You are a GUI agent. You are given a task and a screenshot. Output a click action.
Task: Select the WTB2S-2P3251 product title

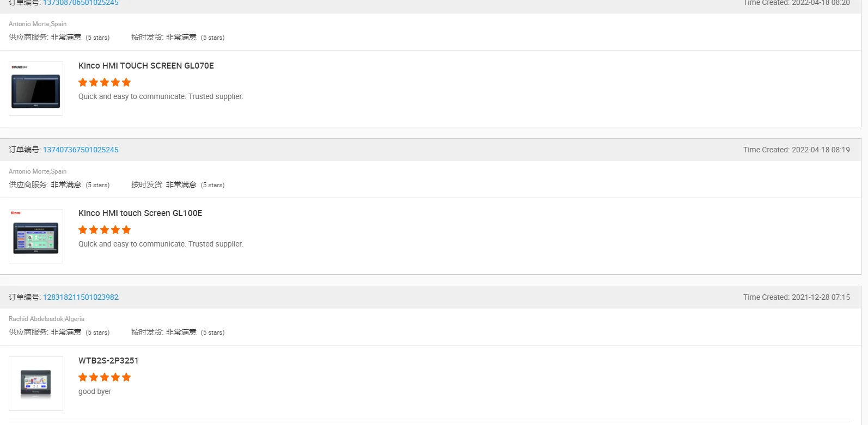tap(108, 361)
